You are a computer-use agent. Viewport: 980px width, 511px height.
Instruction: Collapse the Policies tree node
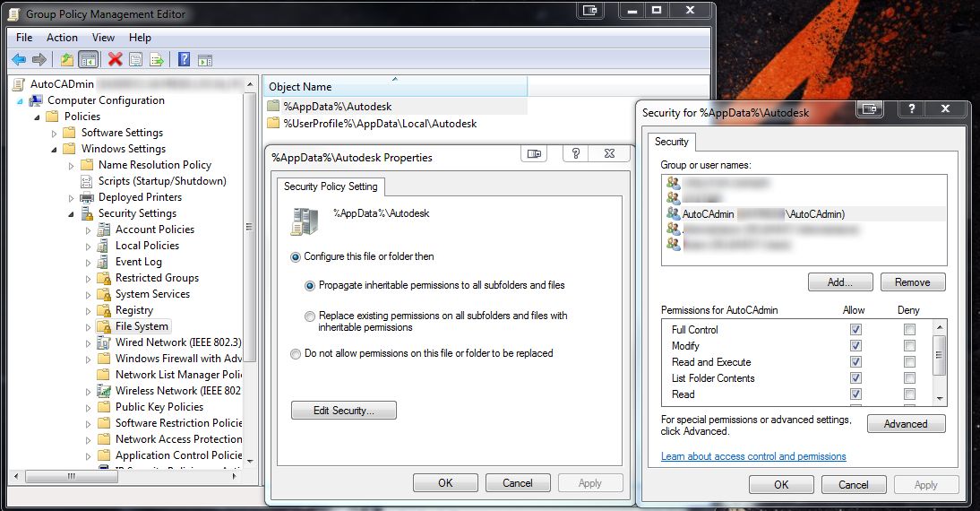coord(36,117)
